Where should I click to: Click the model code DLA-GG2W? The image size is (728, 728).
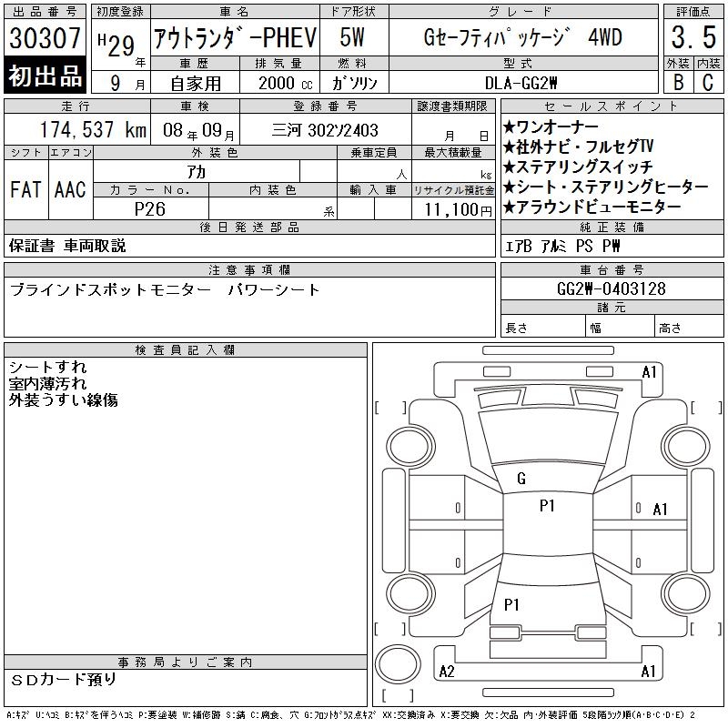click(521, 82)
